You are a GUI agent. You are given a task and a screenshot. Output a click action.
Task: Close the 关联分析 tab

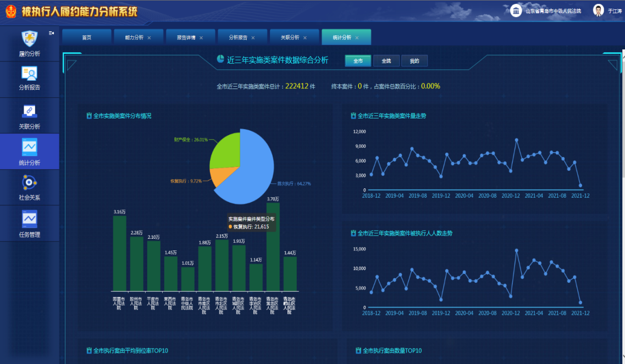click(305, 38)
